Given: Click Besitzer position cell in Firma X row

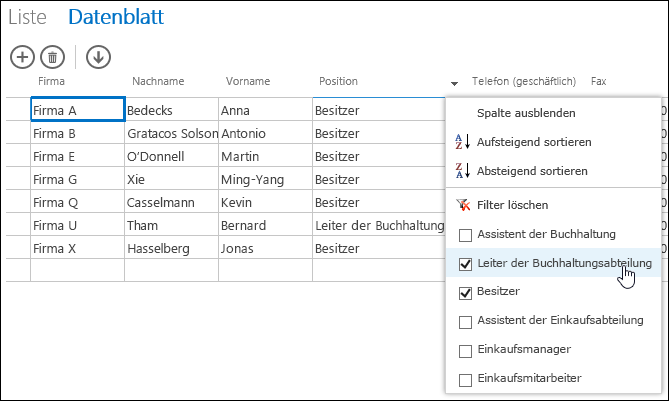Looking at the screenshot, I should point(379,247).
